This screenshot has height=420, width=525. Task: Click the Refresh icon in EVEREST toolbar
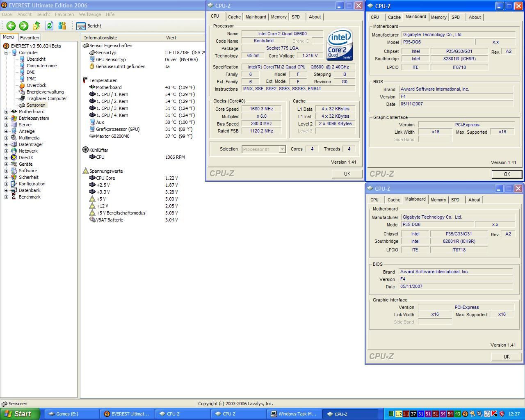click(49, 26)
